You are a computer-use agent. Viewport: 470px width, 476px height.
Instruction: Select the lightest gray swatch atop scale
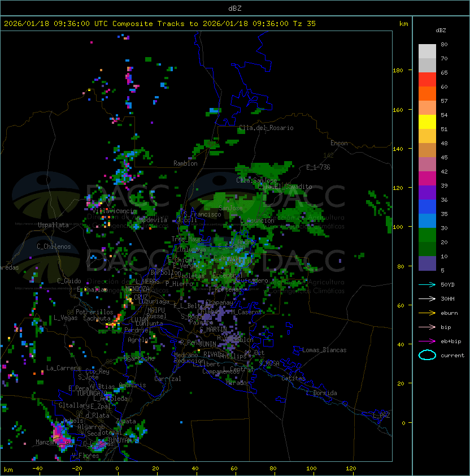click(x=427, y=51)
